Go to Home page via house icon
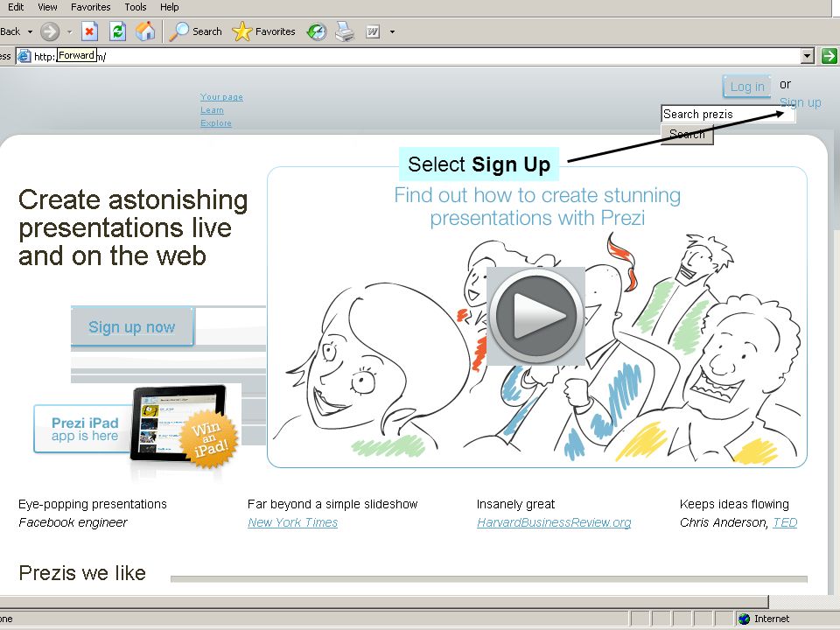The height and width of the screenshot is (630, 840). click(x=145, y=31)
